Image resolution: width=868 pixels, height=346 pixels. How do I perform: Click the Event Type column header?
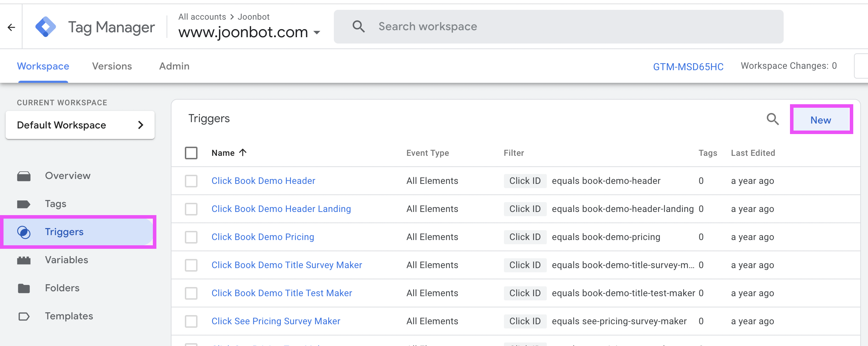(x=428, y=153)
